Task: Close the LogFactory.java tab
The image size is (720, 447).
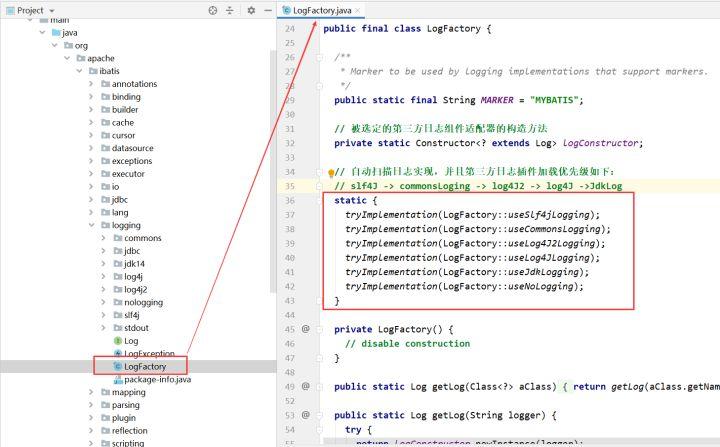Action: click(357, 10)
